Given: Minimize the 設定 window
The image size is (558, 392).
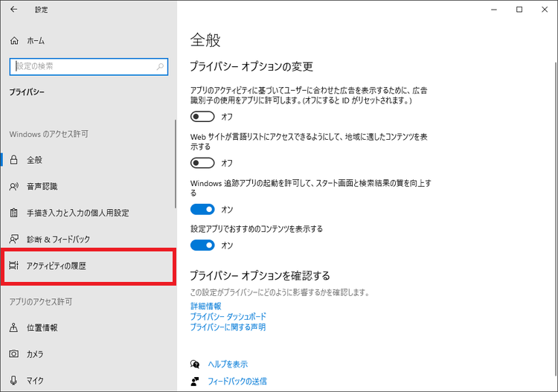Looking at the screenshot, I should pos(494,10).
